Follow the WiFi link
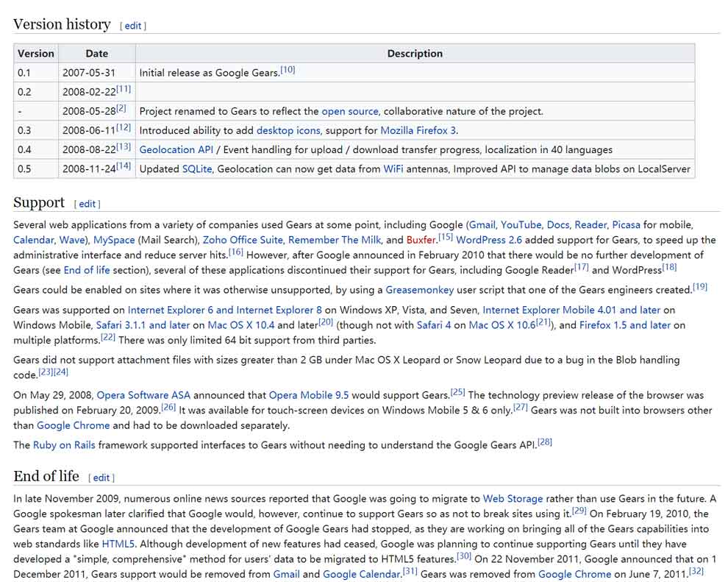The image size is (728, 582). click(393, 169)
